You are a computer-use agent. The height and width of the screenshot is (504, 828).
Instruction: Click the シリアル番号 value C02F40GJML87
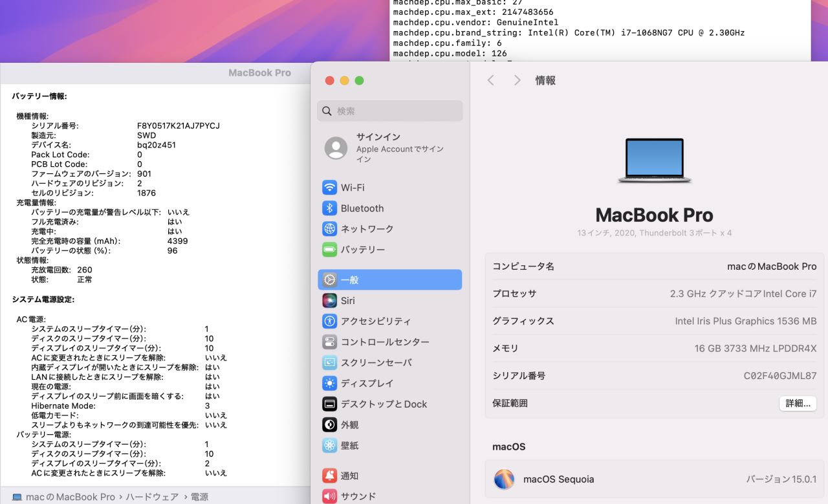tap(780, 376)
